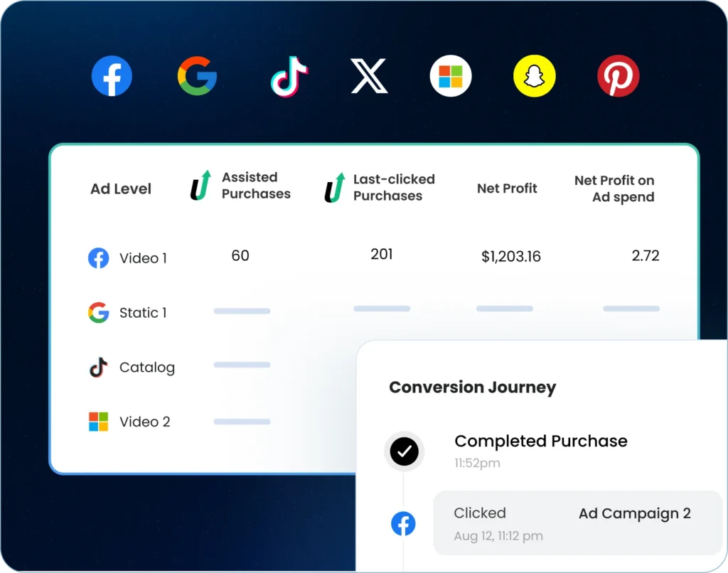Select the Facebook platform icon at the top
The image size is (728, 573).
112,76
